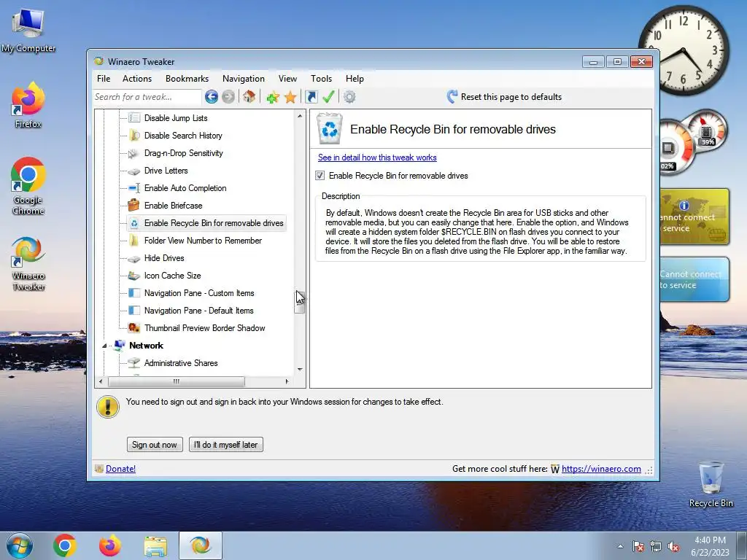Open Chrome from the taskbar
Screen dimensions: 747x560
65,545
